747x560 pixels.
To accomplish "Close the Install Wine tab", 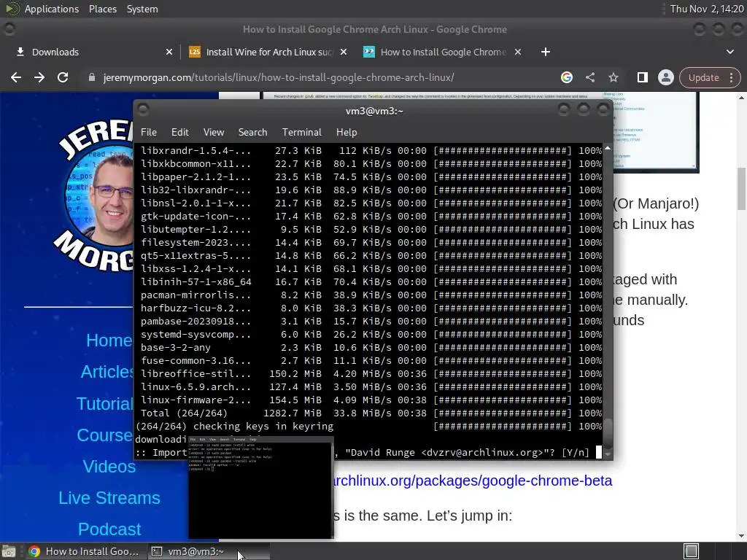I will pos(343,52).
